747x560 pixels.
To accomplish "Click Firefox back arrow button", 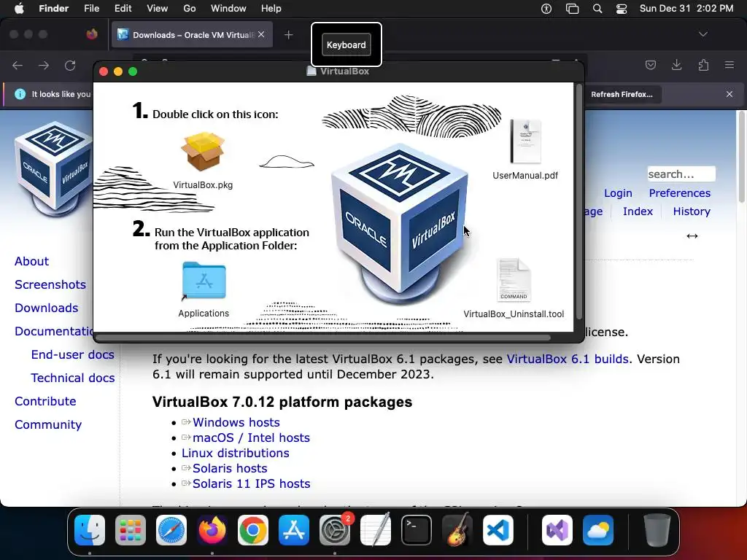I will [x=18, y=65].
